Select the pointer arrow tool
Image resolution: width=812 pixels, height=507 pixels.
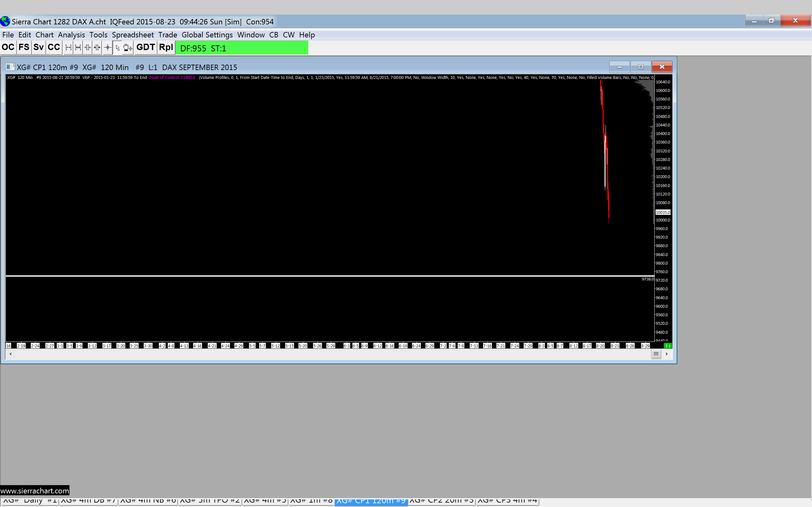click(117, 48)
